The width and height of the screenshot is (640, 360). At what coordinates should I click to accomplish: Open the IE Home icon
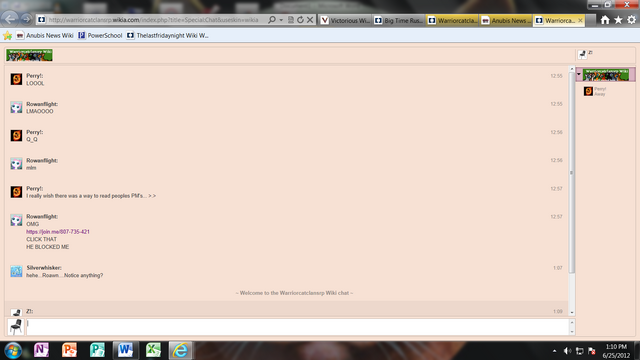tap(605, 20)
